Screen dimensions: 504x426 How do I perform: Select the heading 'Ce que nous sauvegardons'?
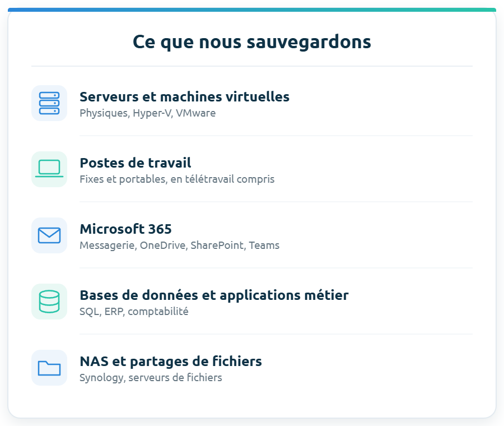click(x=252, y=42)
